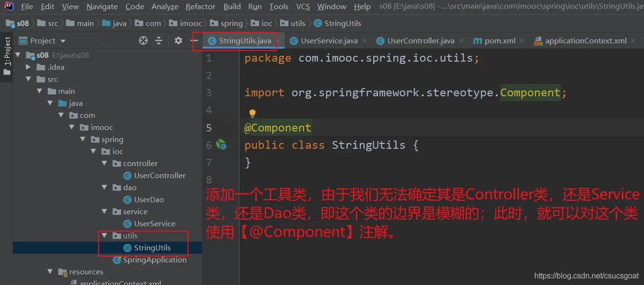This screenshot has height=285, width=644.
Task: Open the Help menu
Action: (362, 7)
